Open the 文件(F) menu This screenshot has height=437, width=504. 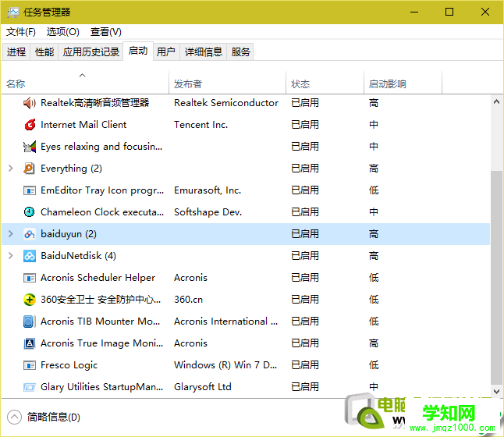21,32
